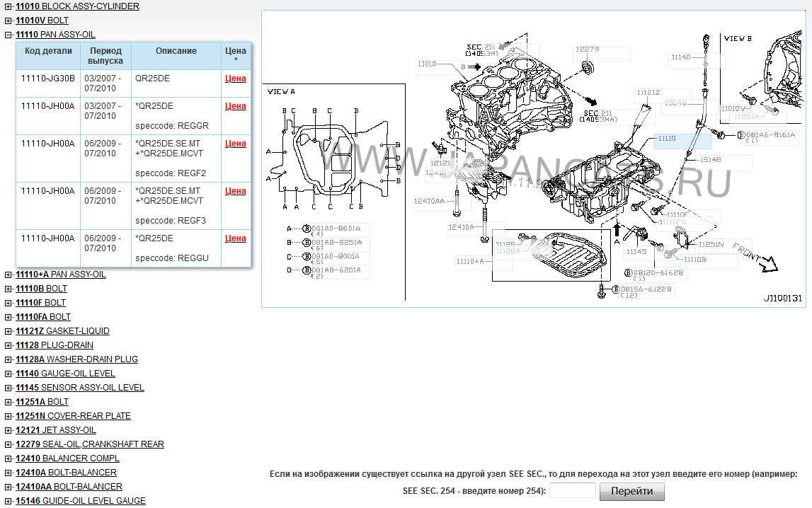Focus the SEE SEC. number input field
Viewport: 812px width, 508px height.
572,491
